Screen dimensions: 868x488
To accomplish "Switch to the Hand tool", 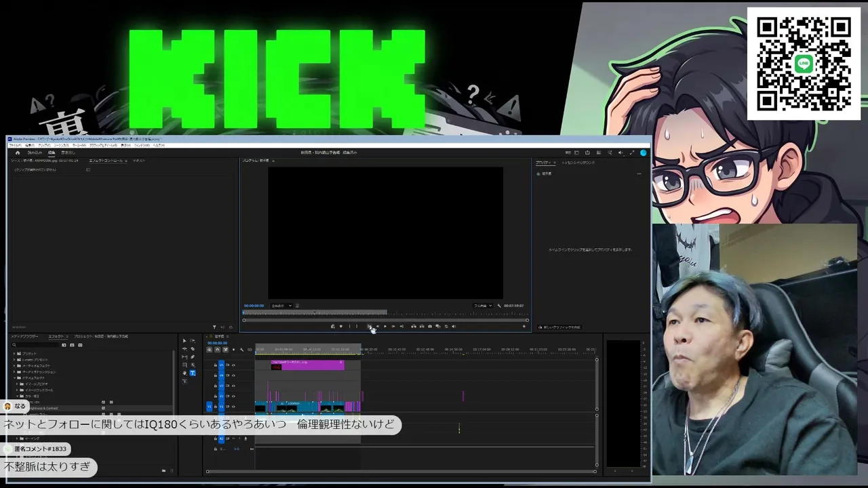I will (x=184, y=373).
